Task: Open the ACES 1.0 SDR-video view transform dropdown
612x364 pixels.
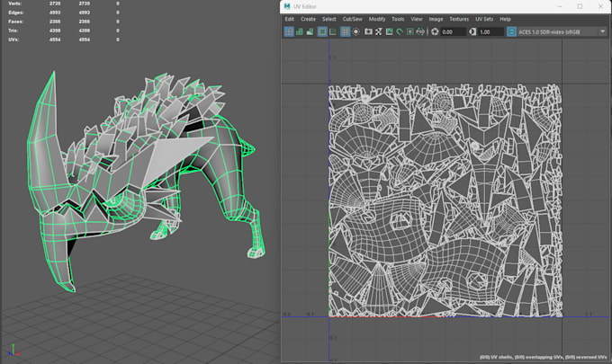Action: coord(562,31)
